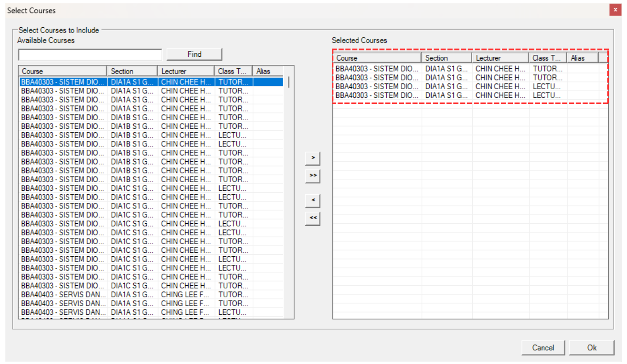Click Course header in Selected Courses list
The image size is (627, 364).
click(377, 58)
